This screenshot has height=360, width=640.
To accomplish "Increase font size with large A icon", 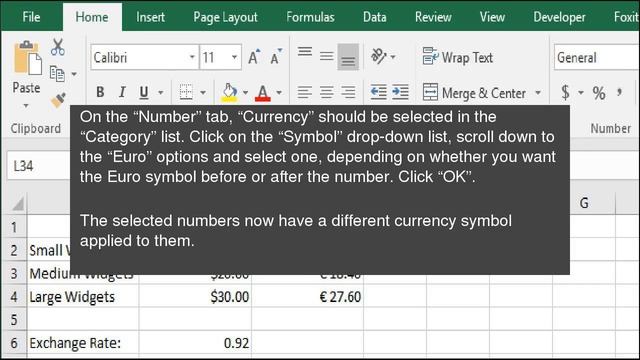I will coord(253,57).
